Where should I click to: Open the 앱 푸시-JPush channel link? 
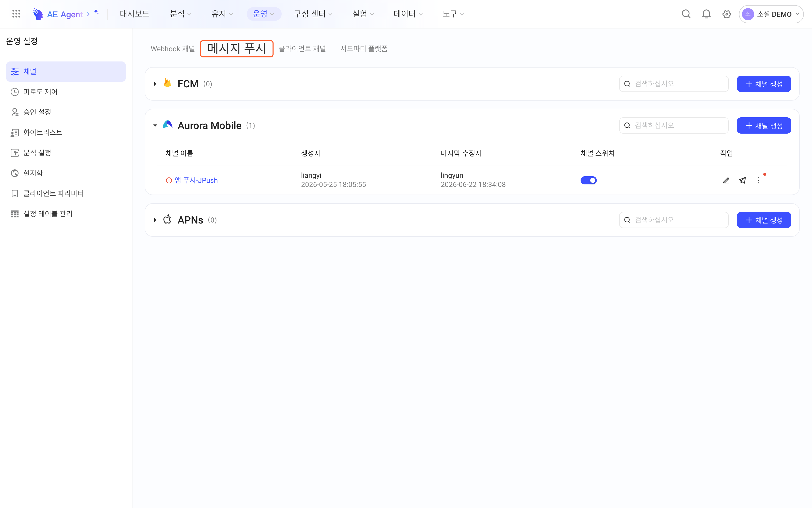coord(196,180)
